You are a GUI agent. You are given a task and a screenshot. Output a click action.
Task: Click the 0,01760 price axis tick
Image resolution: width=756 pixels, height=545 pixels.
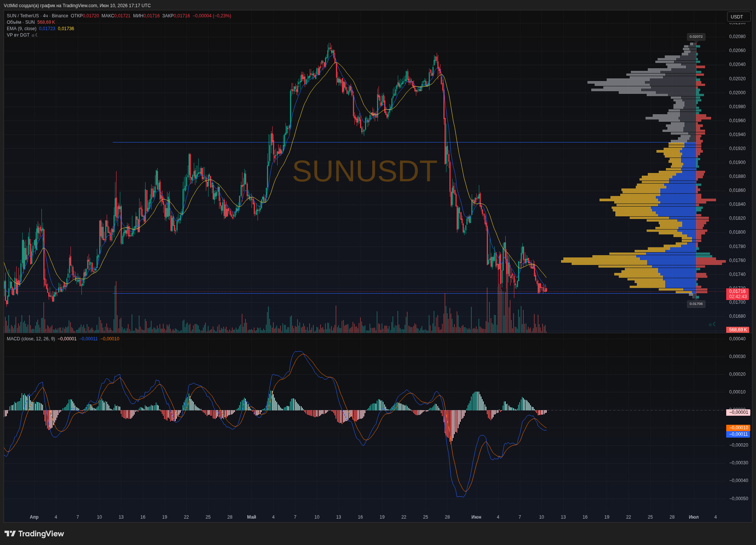pos(737,260)
